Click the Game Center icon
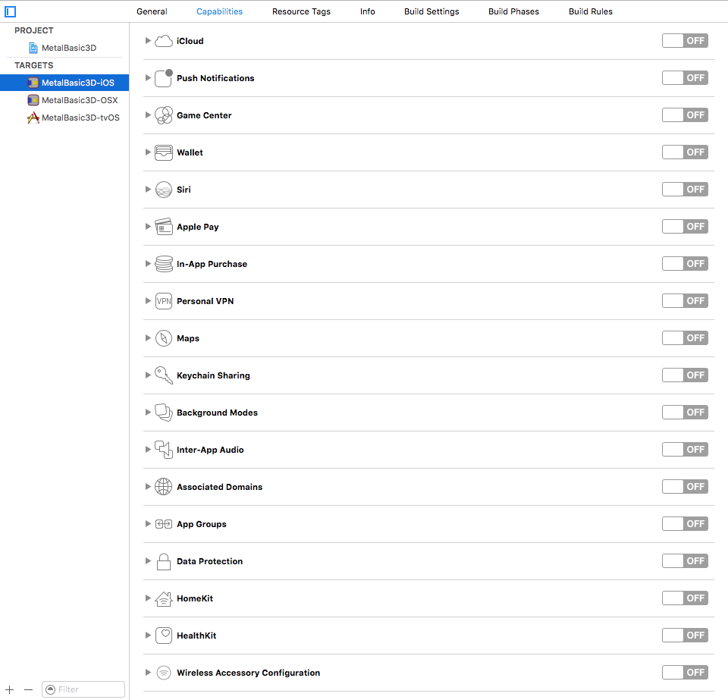728x700 pixels. click(x=163, y=115)
